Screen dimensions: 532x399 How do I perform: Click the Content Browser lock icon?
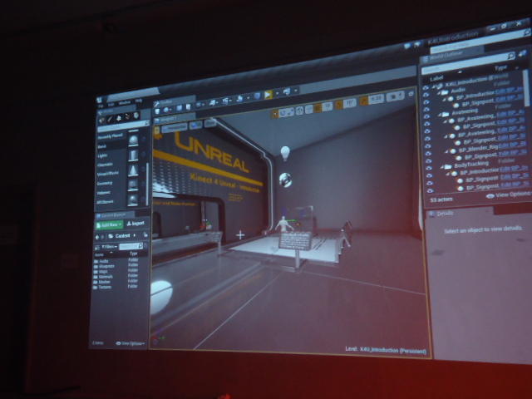[145, 234]
